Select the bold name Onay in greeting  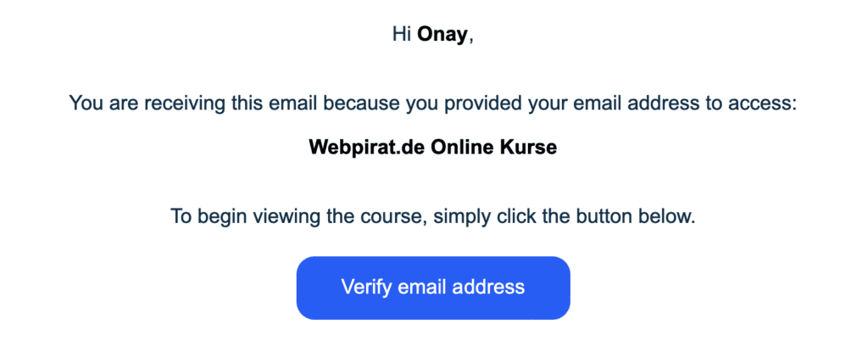[x=442, y=36]
